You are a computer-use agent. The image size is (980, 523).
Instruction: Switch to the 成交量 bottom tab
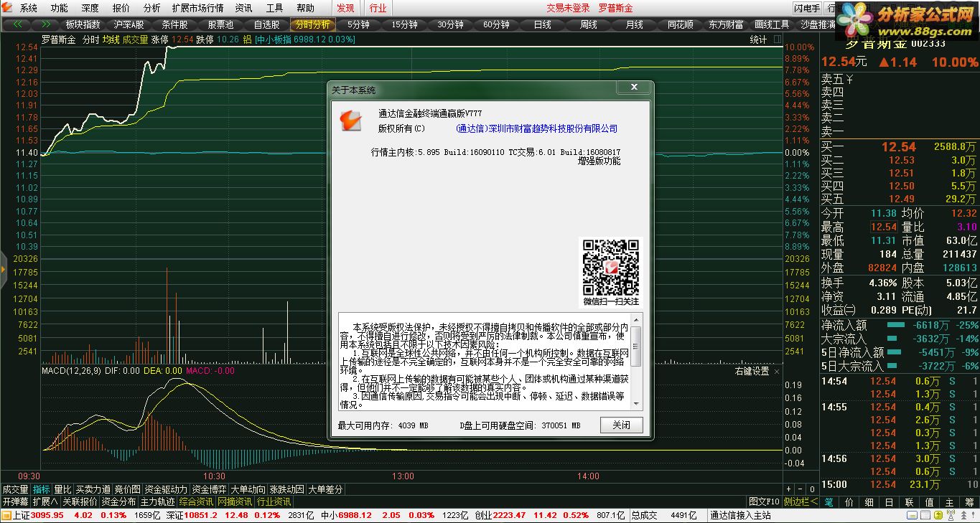click(x=16, y=489)
